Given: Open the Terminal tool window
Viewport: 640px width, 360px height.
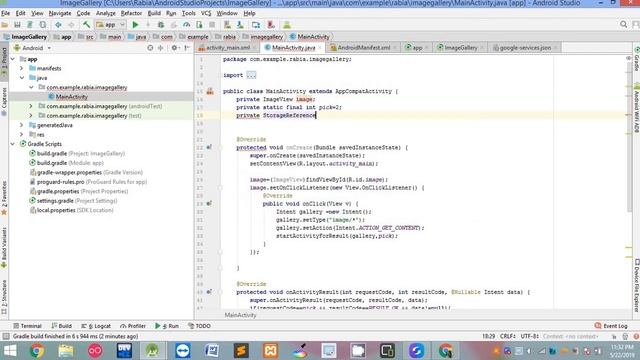Looking at the screenshot, I should coord(27,326).
